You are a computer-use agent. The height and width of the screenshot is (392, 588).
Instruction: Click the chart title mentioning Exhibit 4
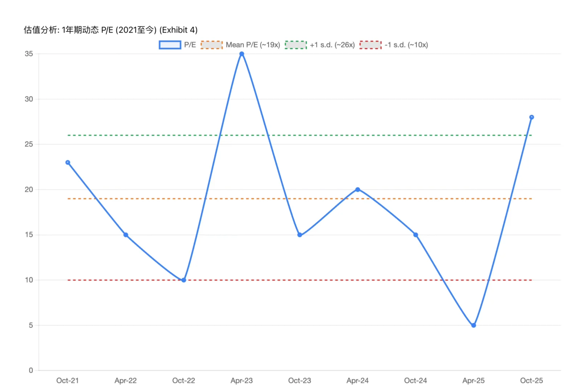(x=111, y=30)
